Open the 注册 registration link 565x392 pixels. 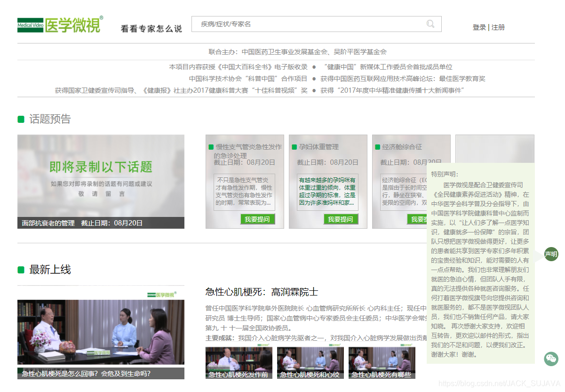tap(498, 27)
